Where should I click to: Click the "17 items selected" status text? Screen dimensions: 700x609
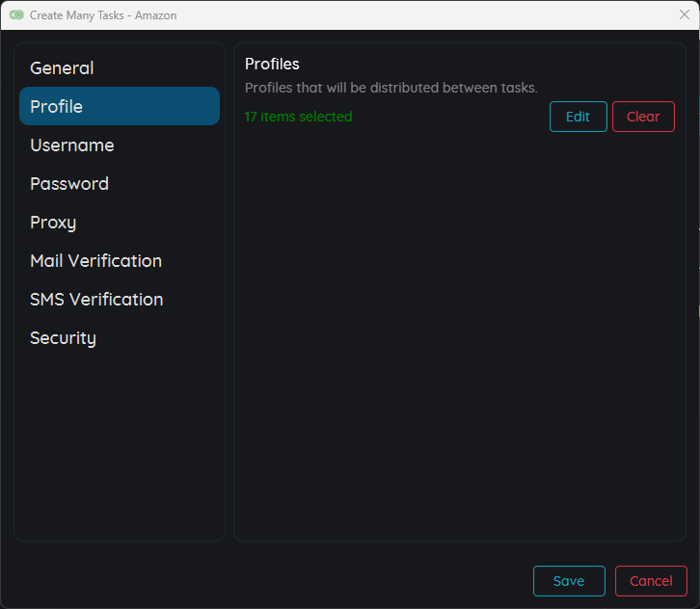pyautogui.click(x=298, y=117)
